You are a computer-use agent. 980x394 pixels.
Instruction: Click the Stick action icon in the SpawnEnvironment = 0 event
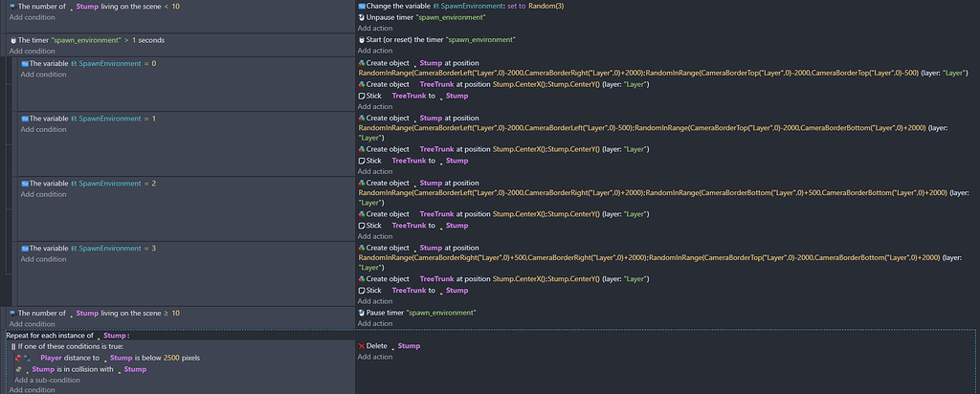pos(362,97)
